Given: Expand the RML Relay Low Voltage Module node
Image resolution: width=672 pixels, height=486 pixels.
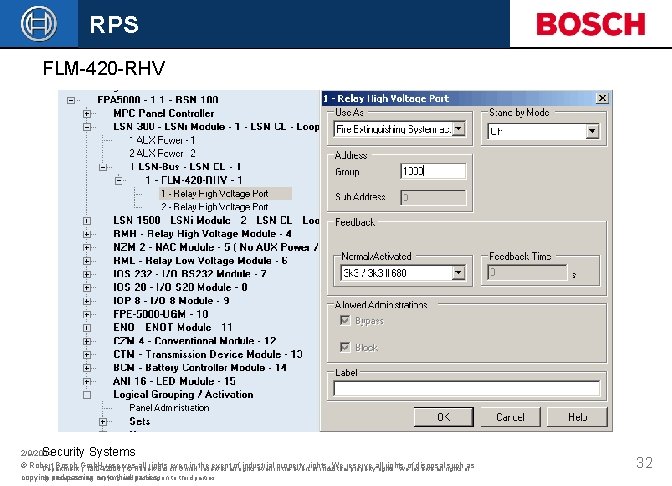Looking at the screenshot, I should [x=87, y=261].
